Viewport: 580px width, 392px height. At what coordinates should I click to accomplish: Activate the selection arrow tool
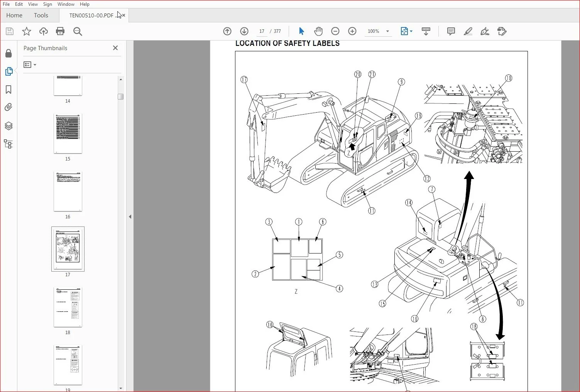point(301,31)
